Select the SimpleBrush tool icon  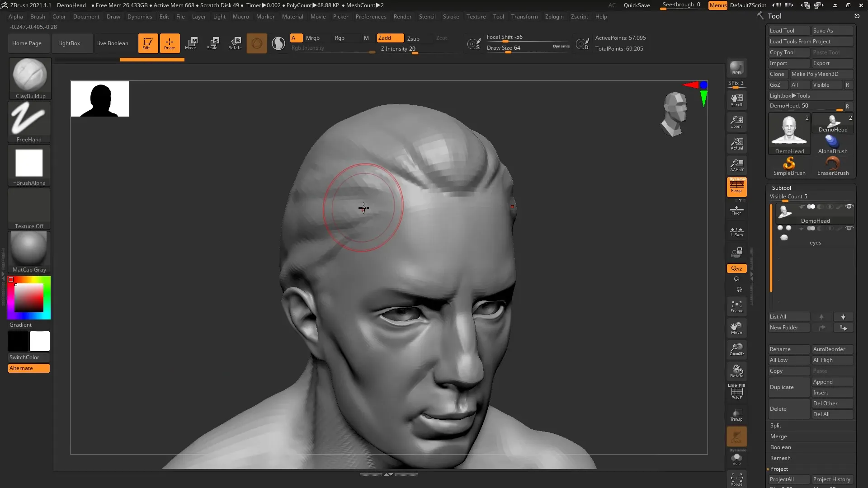coord(789,166)
